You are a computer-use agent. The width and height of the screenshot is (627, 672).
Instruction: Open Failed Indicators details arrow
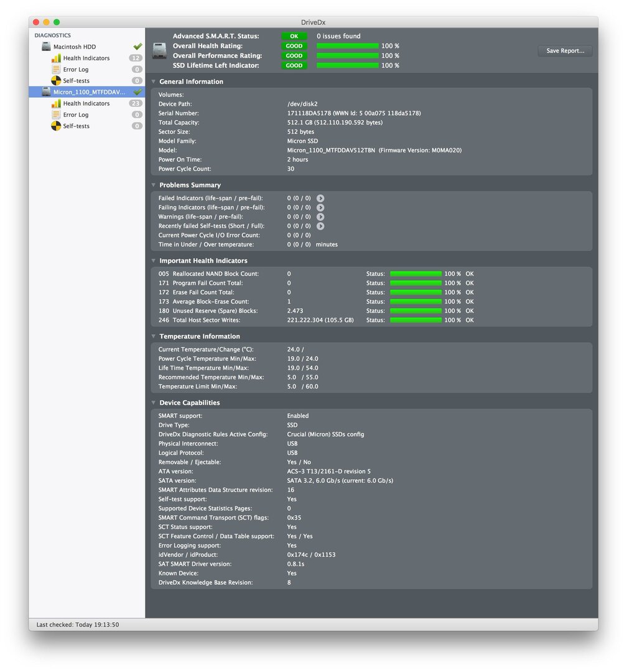click(320, 198)
